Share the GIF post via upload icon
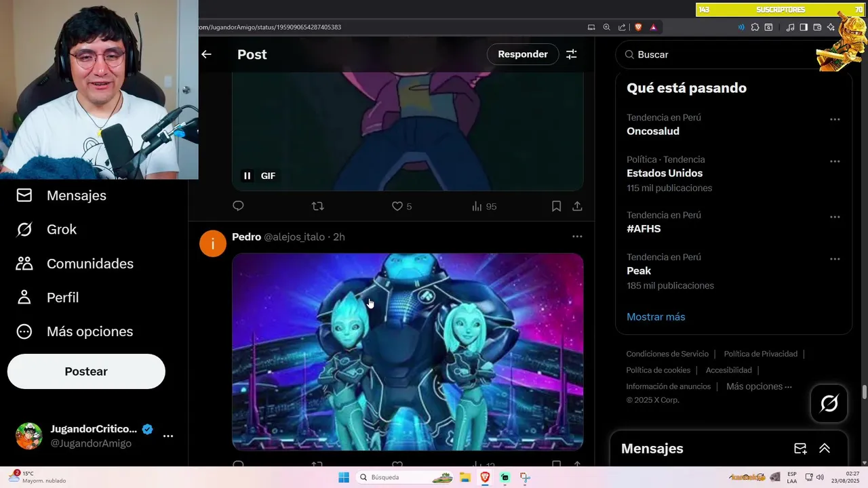This screenshot has height=488, width=868. tap(577, 206)
